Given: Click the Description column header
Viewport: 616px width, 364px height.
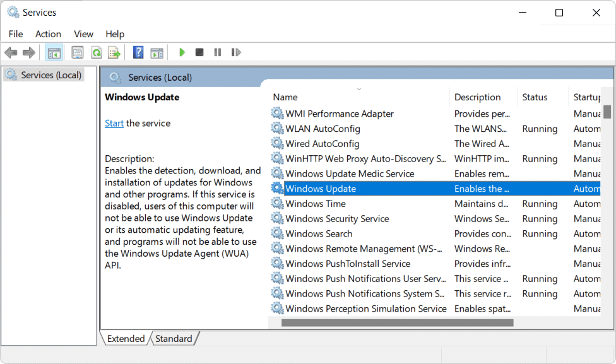Looking at the screenshot, I should [477, 97].
